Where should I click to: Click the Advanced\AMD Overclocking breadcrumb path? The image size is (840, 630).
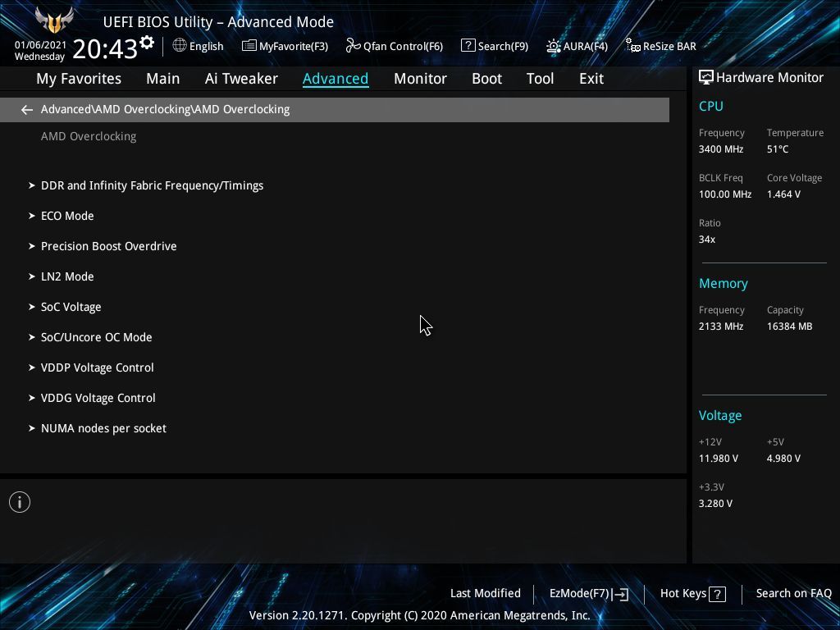pyautogui.click(x=166, y=109)
